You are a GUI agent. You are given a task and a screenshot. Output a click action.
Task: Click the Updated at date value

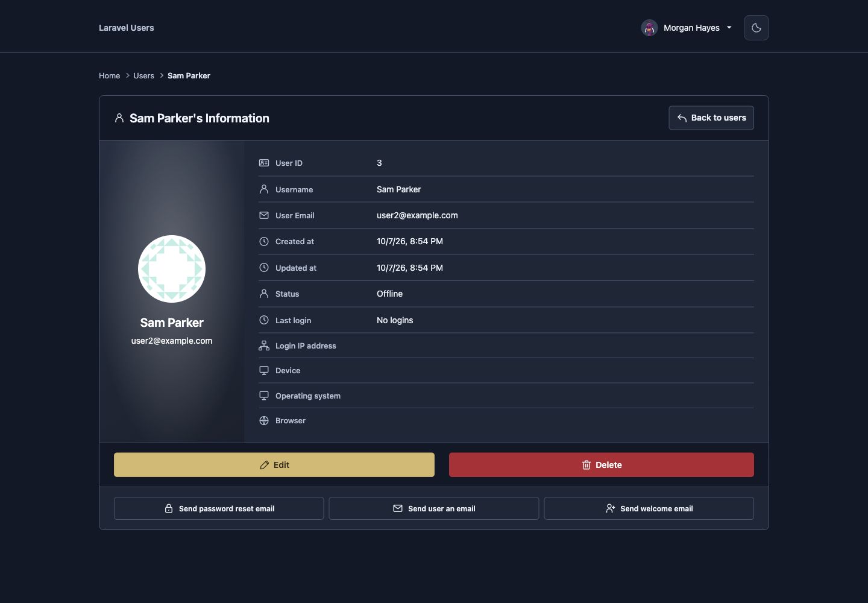[x=410, y=268]
